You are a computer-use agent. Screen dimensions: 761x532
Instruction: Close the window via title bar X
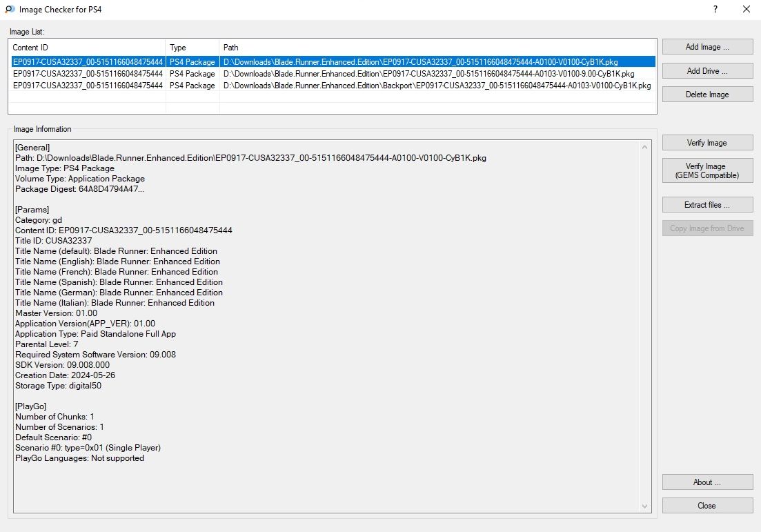coord(747,9)
